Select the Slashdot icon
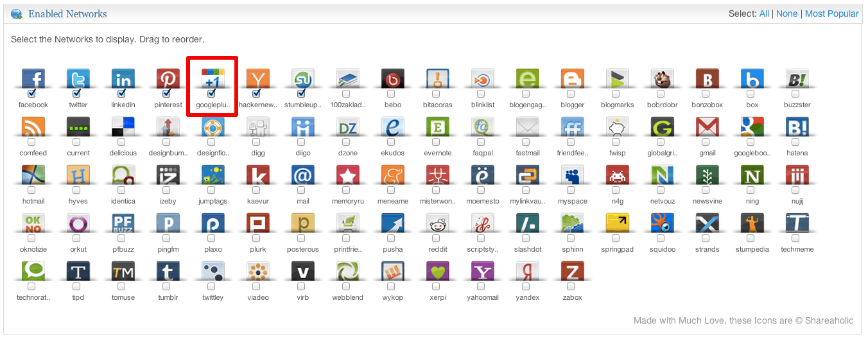 [x=528, y=224]
